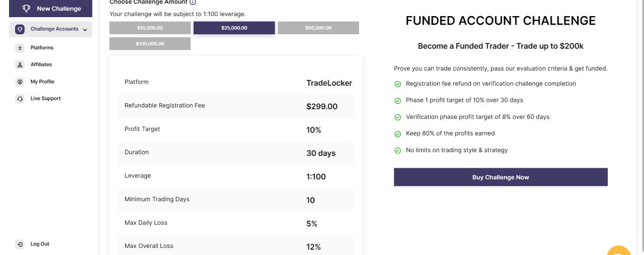The image size is (644, 255).
Task: Expand the Challenge Accounts chevron
Action: point(85,30)
